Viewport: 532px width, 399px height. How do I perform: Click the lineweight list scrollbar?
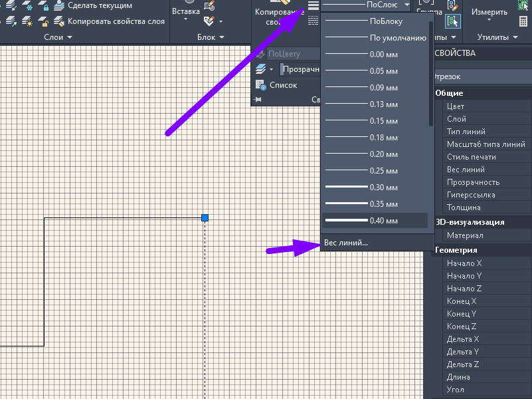[431, 74]
